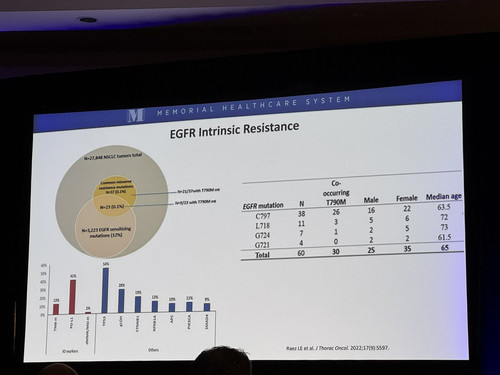The image size is (500, 375).
Task: Click the 'N' column header
Action: [302, 204]
